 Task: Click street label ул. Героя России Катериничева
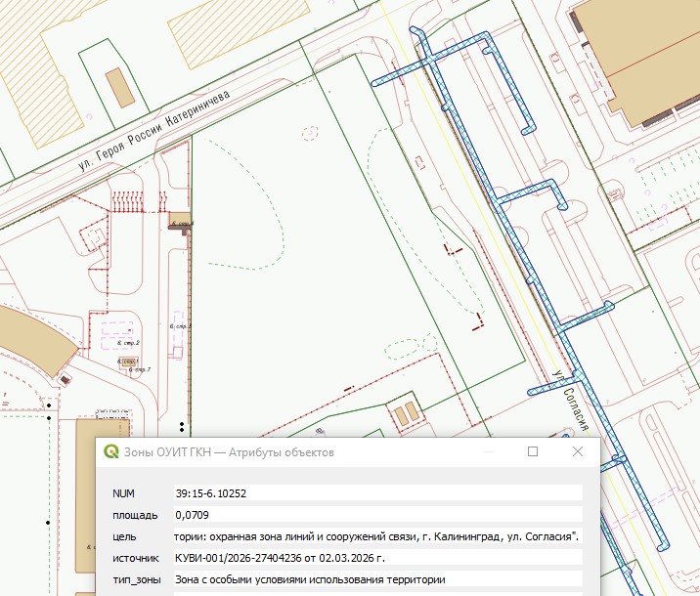[154, 132]
